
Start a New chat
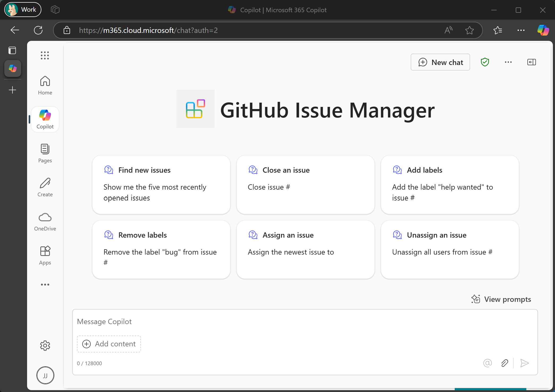click(x=440, y=62)
